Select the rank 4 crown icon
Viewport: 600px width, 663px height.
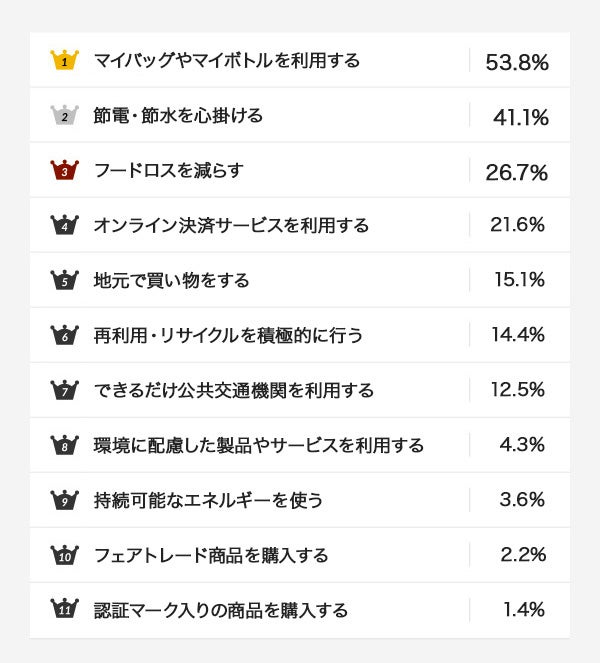(x=64, y=225)
